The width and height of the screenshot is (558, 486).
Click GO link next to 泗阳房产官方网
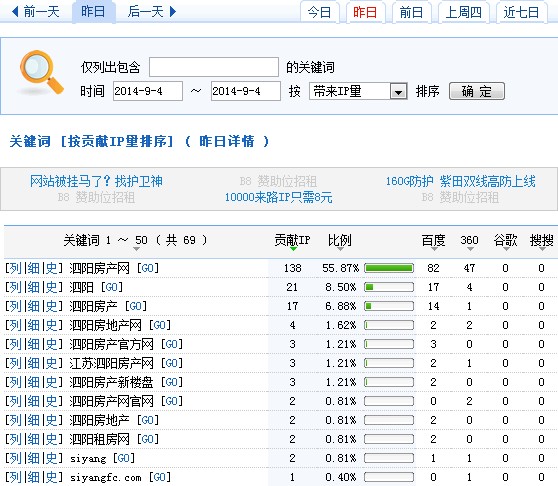[x=172, y=344]
